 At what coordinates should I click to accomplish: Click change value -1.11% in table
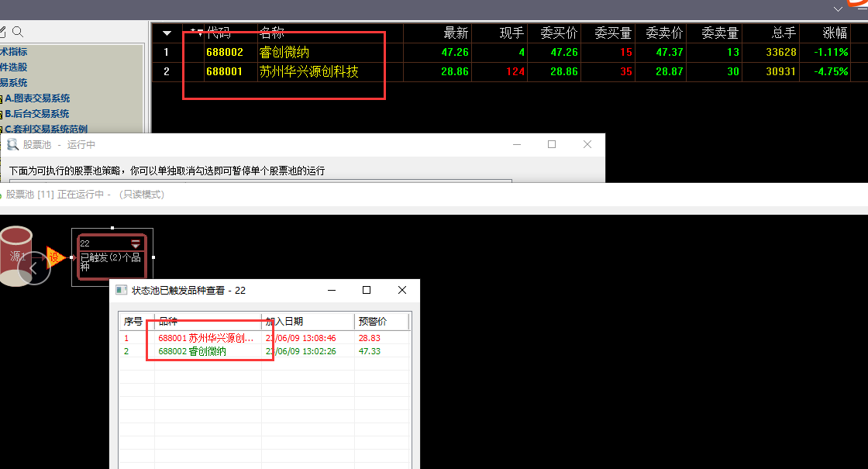(x=831, y=52)
